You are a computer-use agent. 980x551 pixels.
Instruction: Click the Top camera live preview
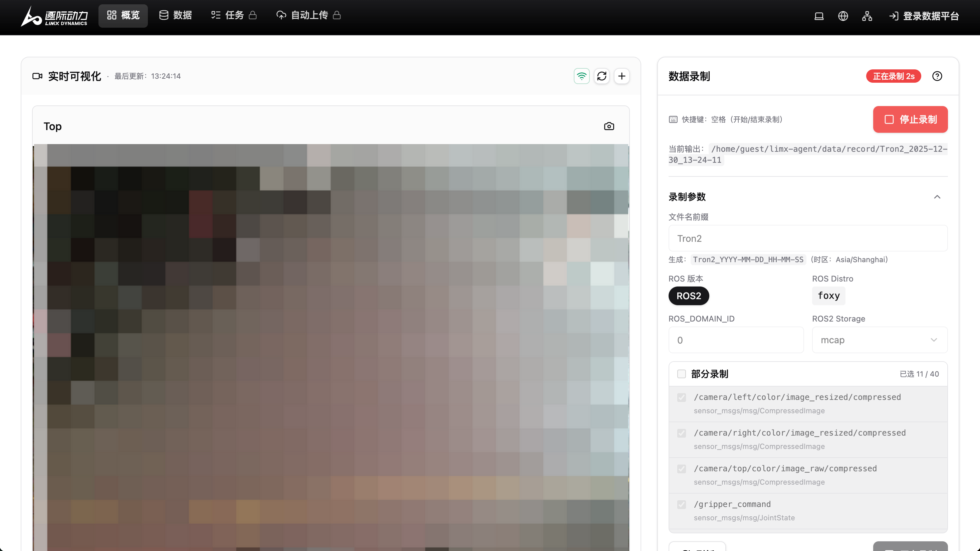click(x=331, y=347)
